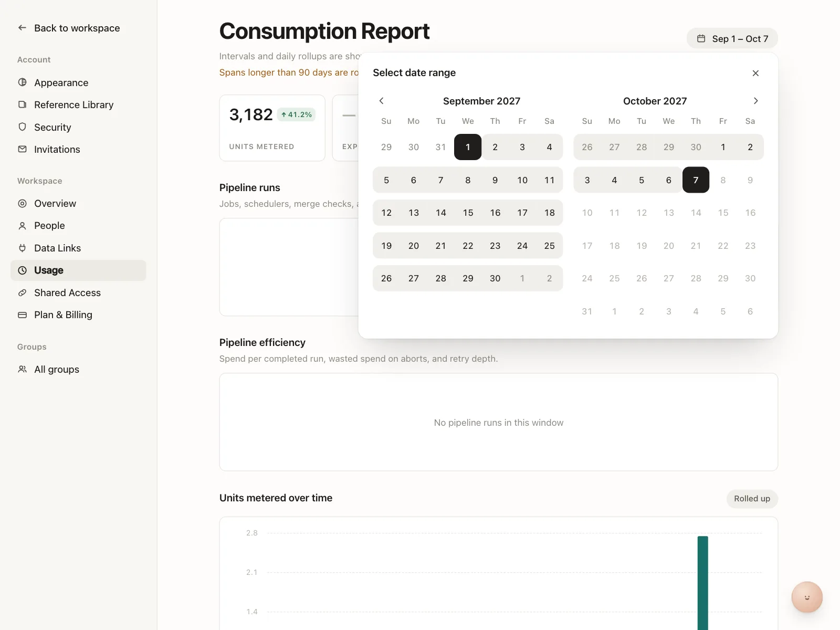Click the back arrow icon beside Back to workspace

click(22, 28)
